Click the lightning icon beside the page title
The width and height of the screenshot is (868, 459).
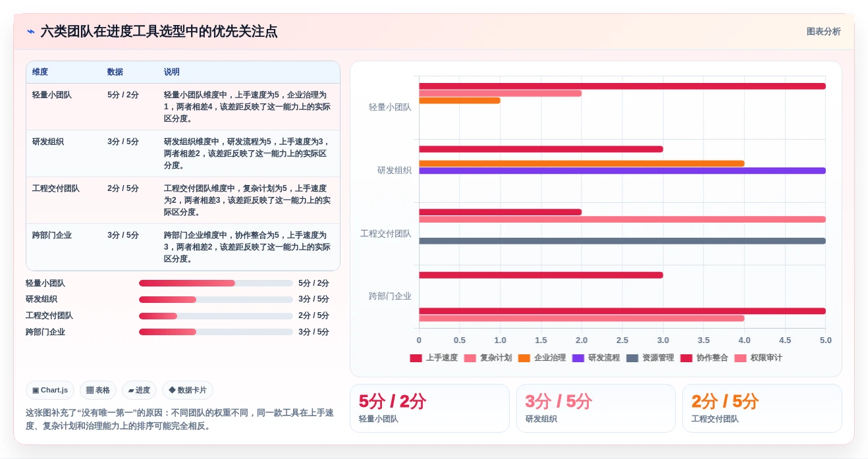coord(31,32)
